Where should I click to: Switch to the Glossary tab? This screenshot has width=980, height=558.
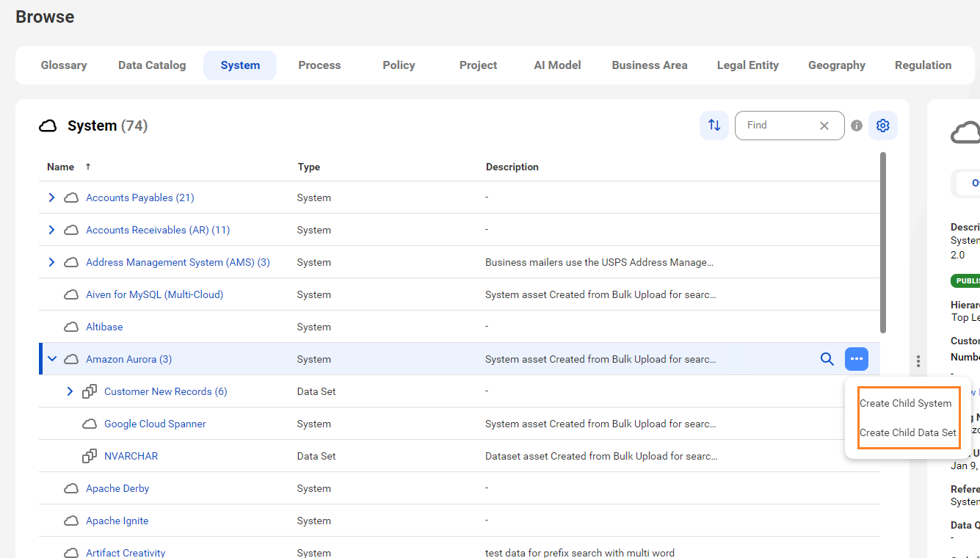tap(64, 65)
